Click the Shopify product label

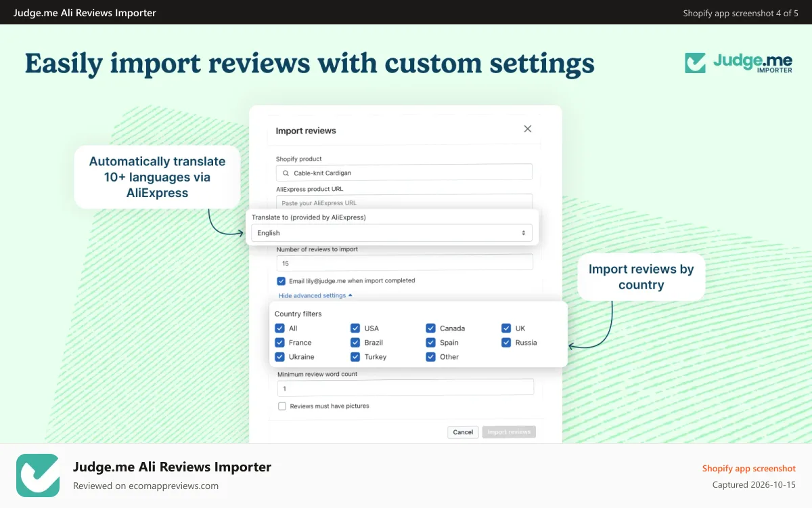coord(299,159)
